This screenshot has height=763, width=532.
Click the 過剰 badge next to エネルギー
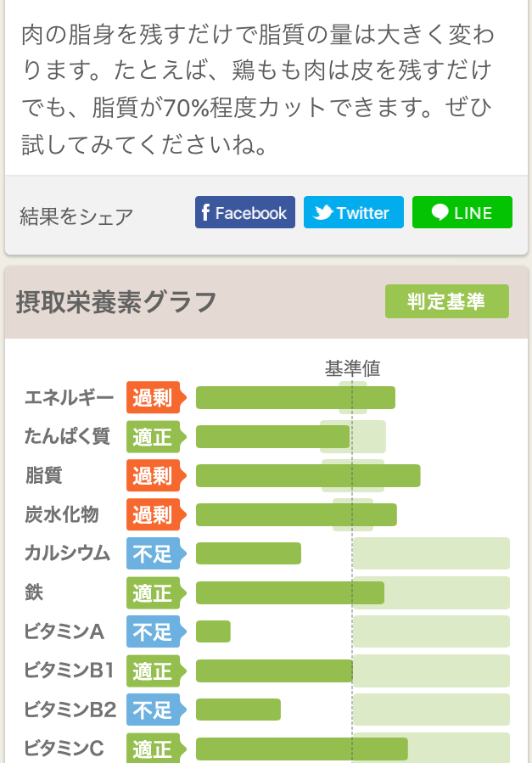(153, 397)
